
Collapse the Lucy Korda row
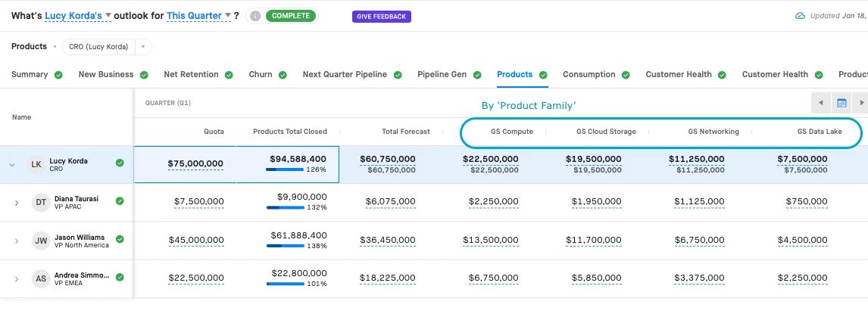tap(12, 164)
